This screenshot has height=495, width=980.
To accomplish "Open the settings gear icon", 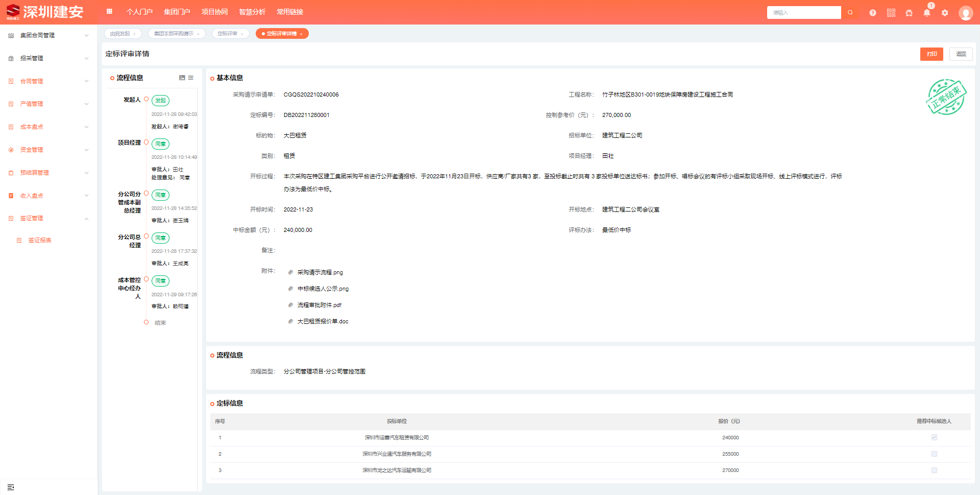I will coord(945,13).
